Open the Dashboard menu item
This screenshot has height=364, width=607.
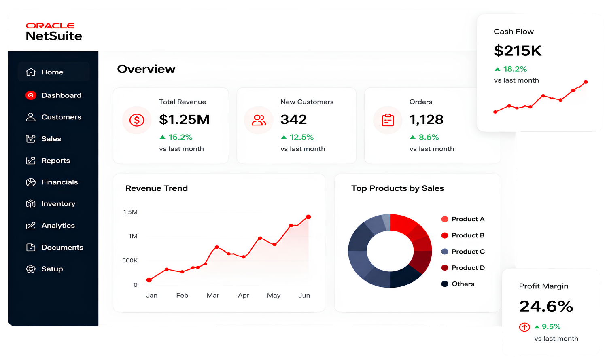click(54, 95)
